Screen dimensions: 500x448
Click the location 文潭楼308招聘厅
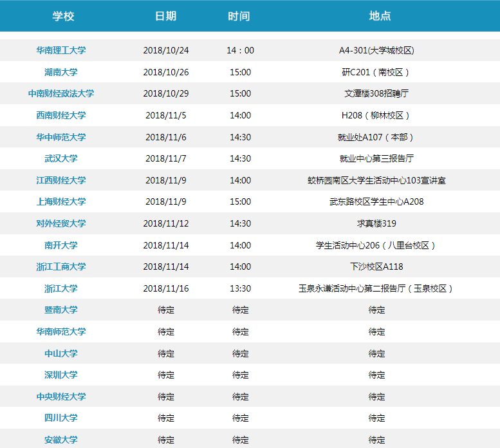pos(376,93)
